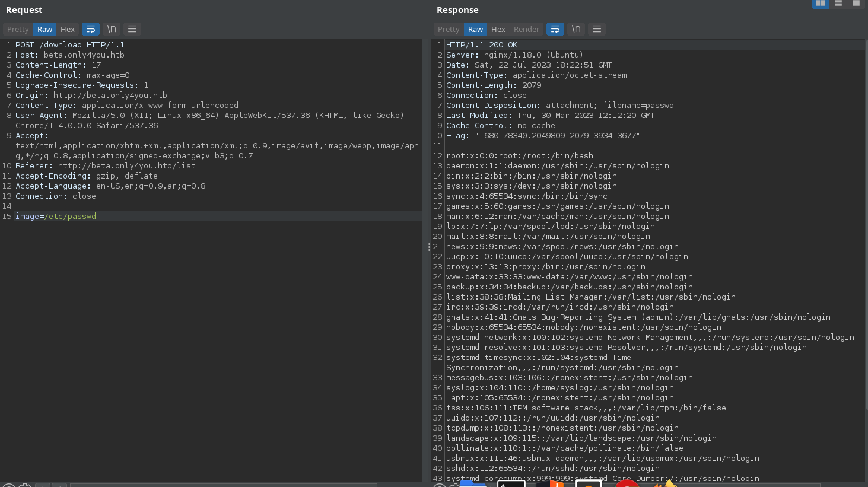The image size is (868, 487).
Task: Click the 'root:x:0:0:root:/root:/bin/bash' line
Action: (520, 155)
